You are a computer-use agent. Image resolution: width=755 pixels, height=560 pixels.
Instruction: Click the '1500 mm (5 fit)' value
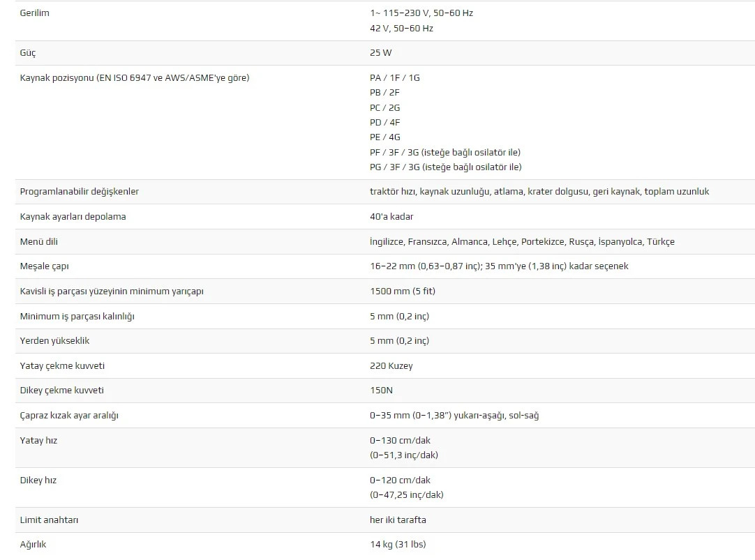[x=403, y=291]
